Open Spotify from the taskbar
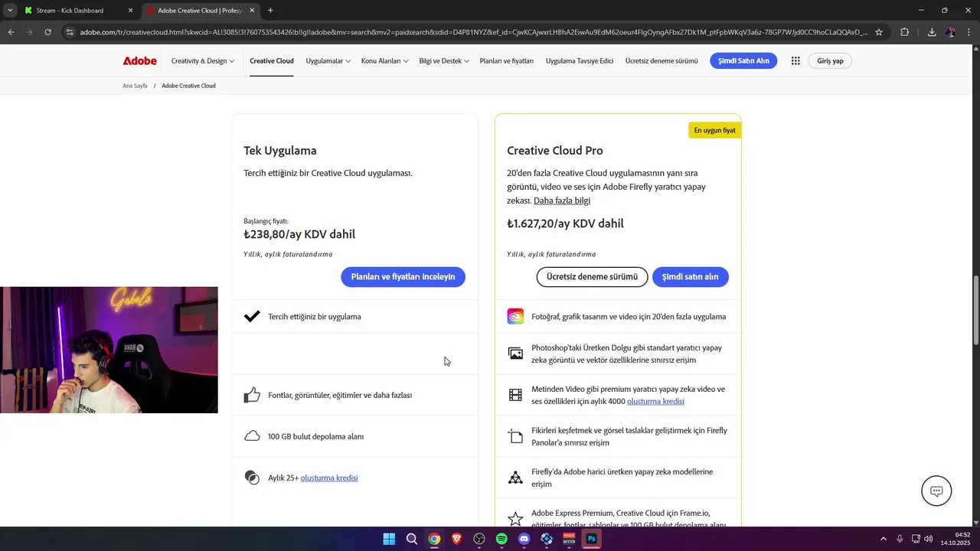Viewport: 980px width, 551px height. [501, 539]
